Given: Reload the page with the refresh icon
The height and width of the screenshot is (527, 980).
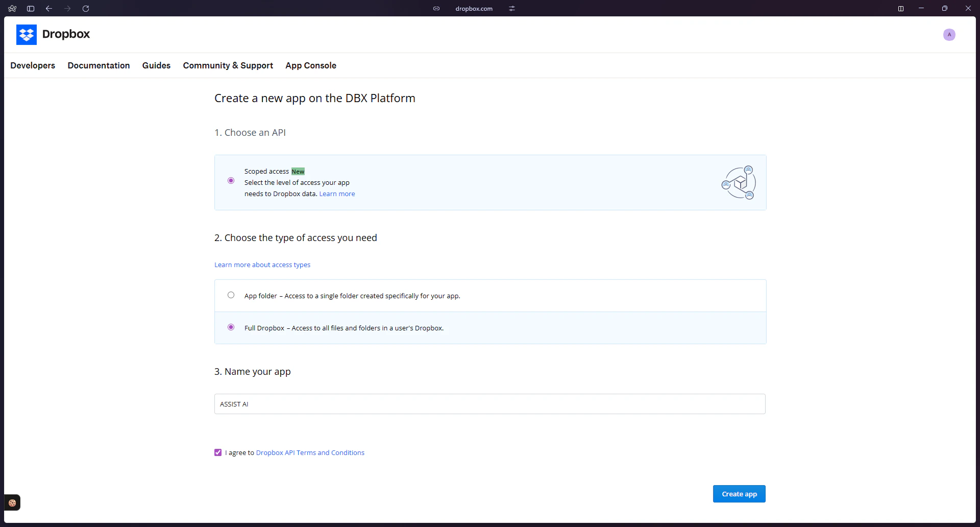Looking at the screenshot, I should click(86, 8).
